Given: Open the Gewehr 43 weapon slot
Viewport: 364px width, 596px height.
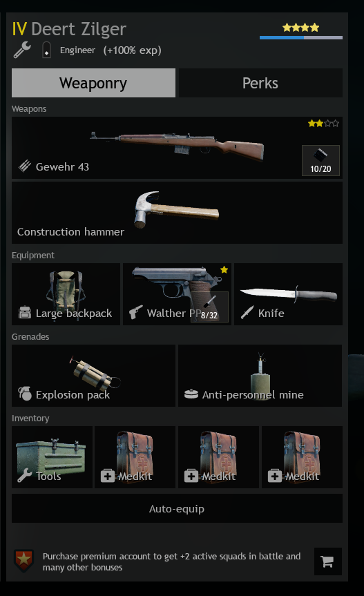Looking at the screenshot, I should [x=177, y=148].
